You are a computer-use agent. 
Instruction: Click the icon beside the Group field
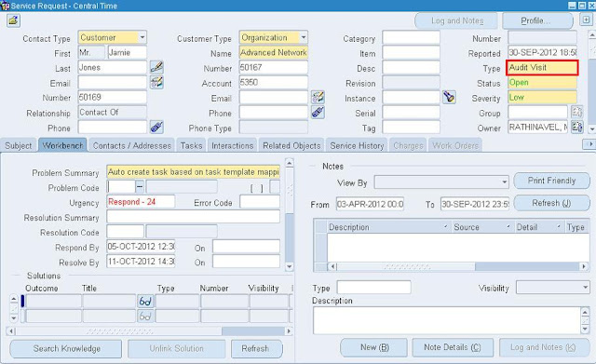pyautogui.click(x=577, y=112)
